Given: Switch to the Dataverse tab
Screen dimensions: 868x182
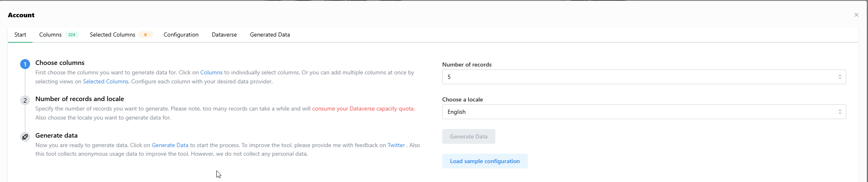Looking at the screenshot, I should [x=224, y=35].
